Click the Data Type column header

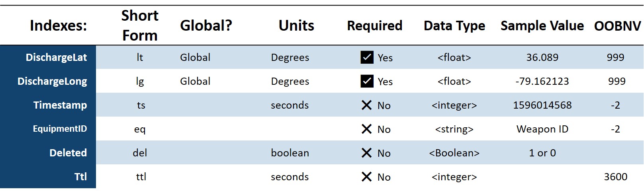(454, 25)
